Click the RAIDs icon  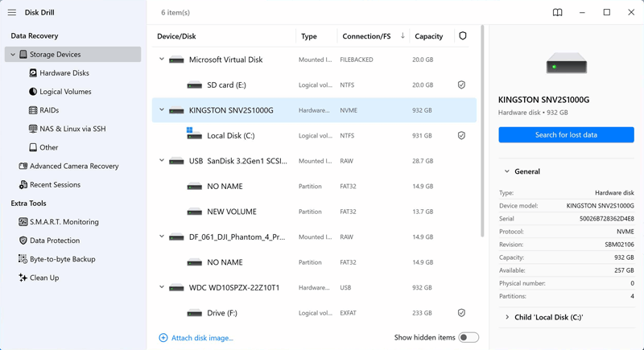point(33,110)
